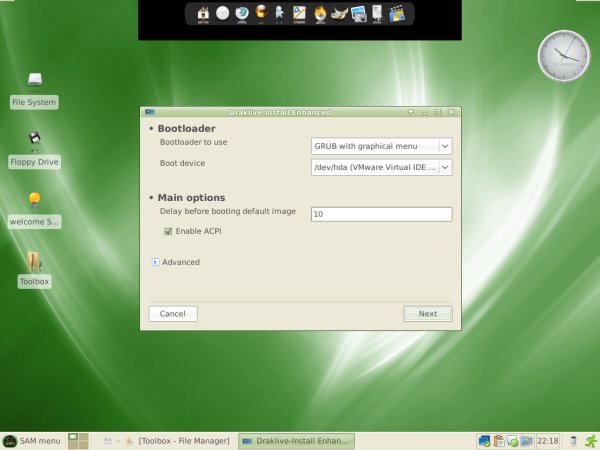Click the trash icon in taskbar
This screenshot has height=450, width=600.
[573, 441]
